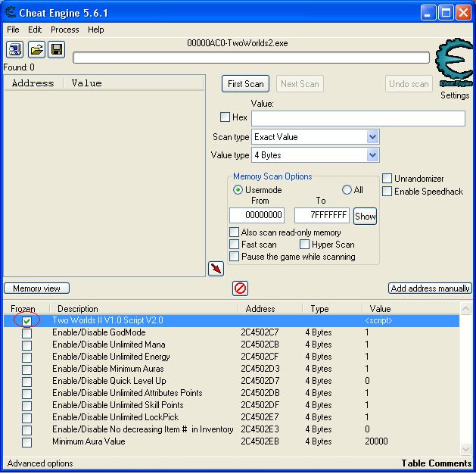Enable the Unrandomizer checkbox
476x474 pixels.
pyautogui.click(x=387, y=178)
